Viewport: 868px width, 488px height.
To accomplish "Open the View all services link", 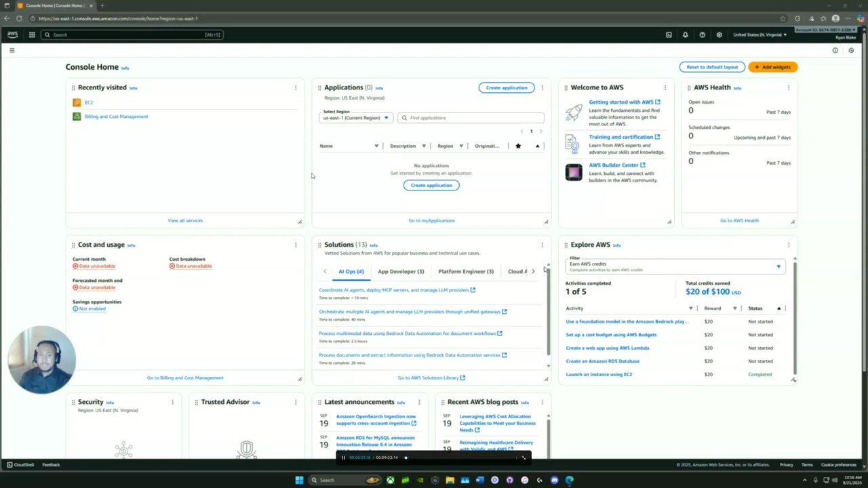I will pos(185,220).
